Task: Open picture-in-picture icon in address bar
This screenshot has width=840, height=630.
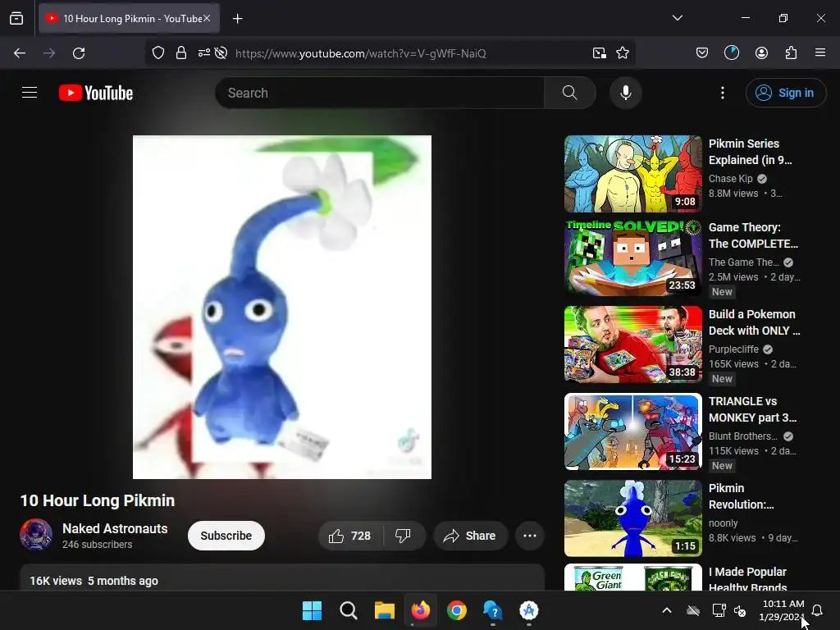Action: point(600,53)
